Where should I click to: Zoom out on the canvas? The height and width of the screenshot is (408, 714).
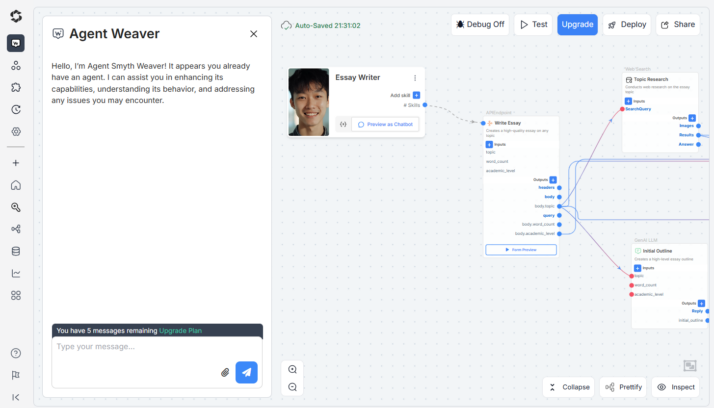tap(292, 387)
